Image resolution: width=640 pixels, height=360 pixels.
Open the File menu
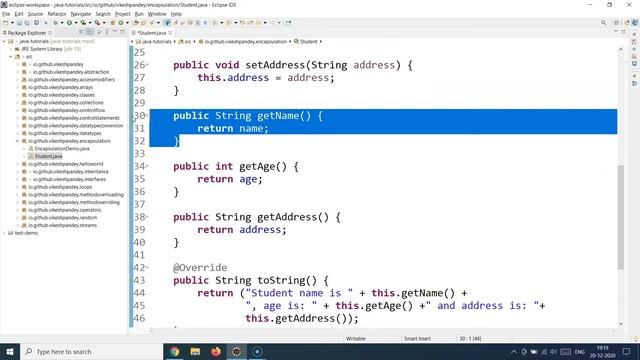[x=6, y=14]
